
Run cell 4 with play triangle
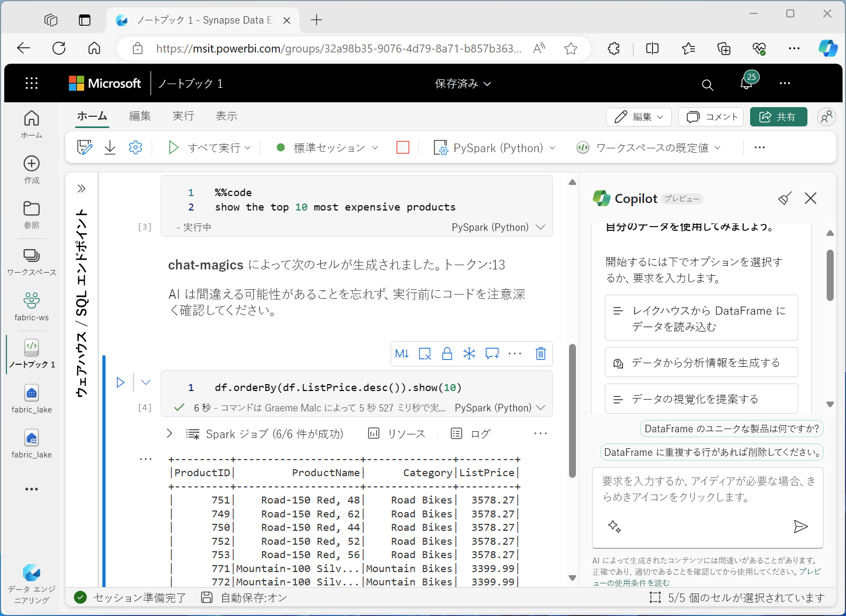(121, 382)
